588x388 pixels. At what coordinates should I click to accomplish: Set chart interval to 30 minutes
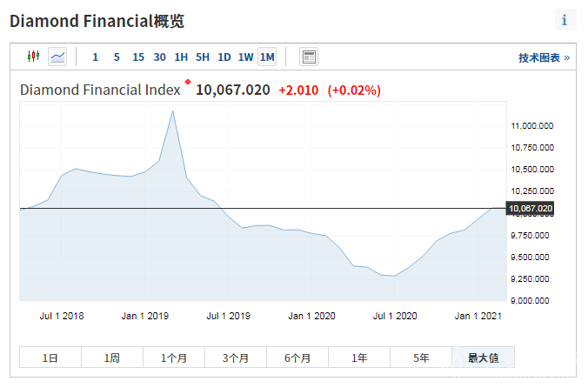click(159, 57)
